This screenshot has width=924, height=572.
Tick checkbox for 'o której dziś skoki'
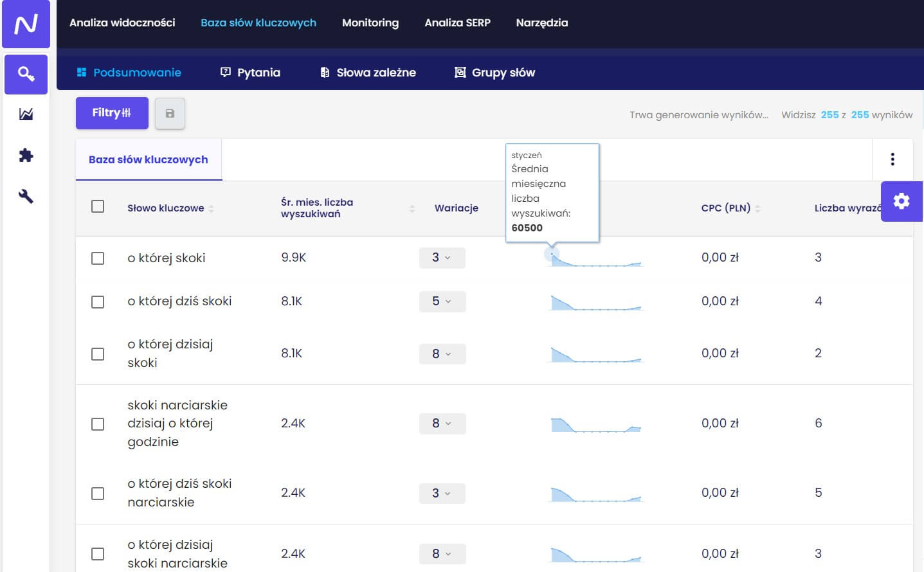pos(98,302)
